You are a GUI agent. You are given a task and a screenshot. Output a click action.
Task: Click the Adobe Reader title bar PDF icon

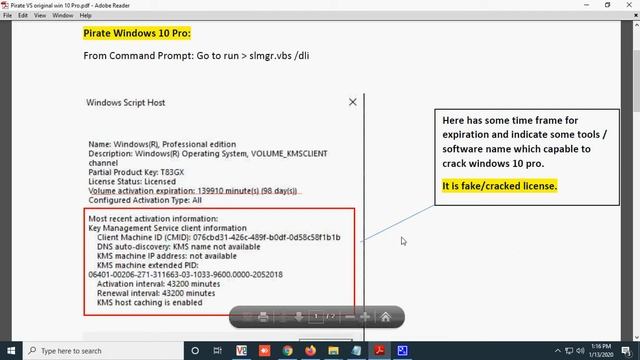click(4, 5)
